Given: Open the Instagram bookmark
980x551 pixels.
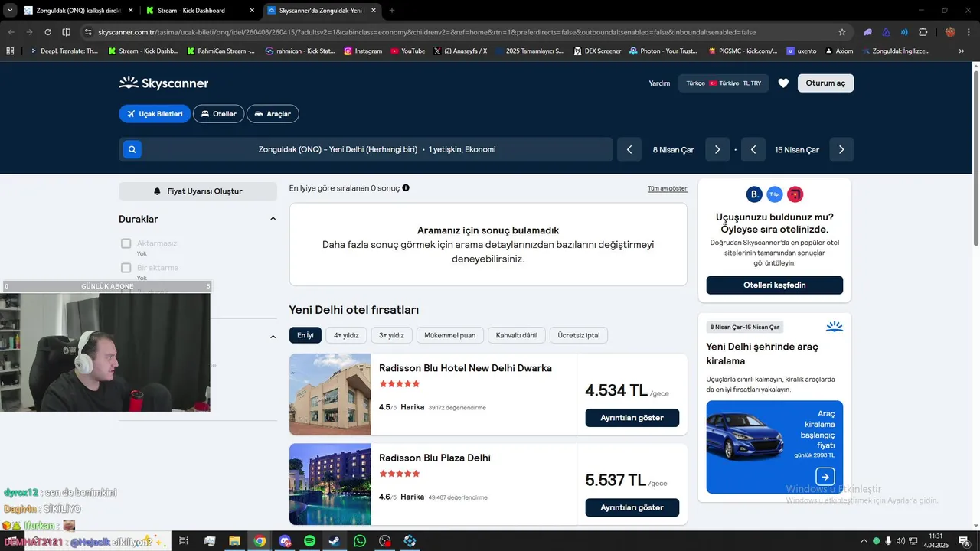Looking at the screenshot, I should coord(363,51).
